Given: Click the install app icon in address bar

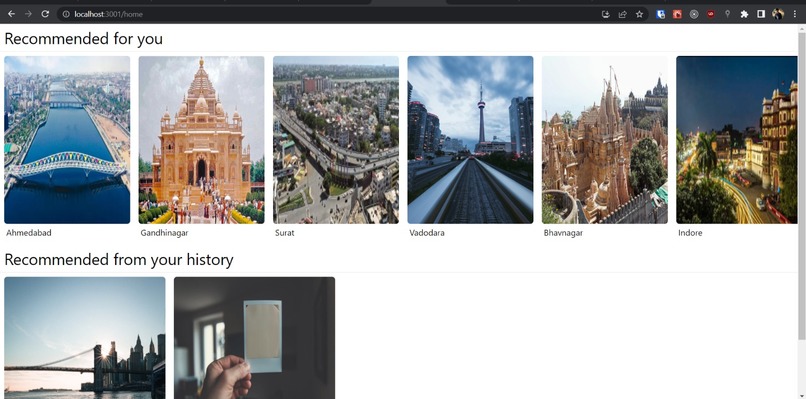Looking at the screenshot, I should point(606,14).
